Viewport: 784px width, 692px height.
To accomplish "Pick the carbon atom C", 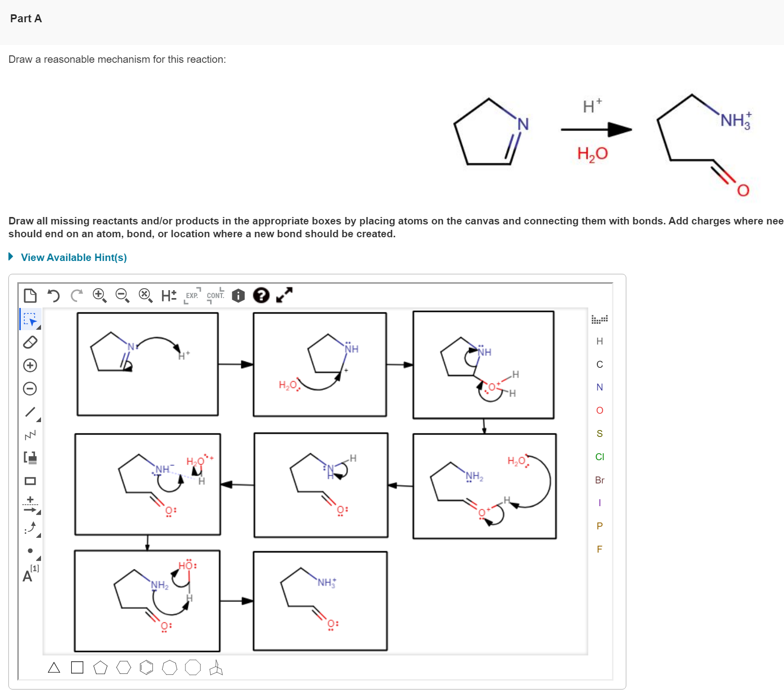I will coord(600,364).
